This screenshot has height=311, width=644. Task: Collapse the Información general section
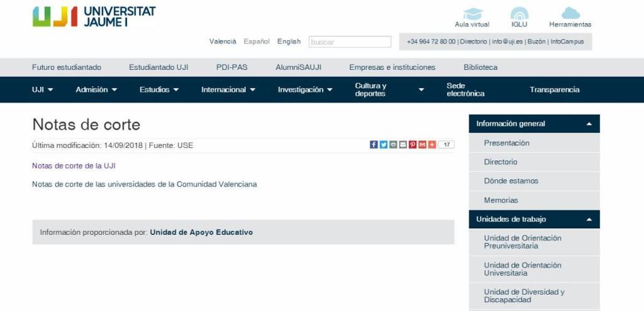[x=589, y=123]
